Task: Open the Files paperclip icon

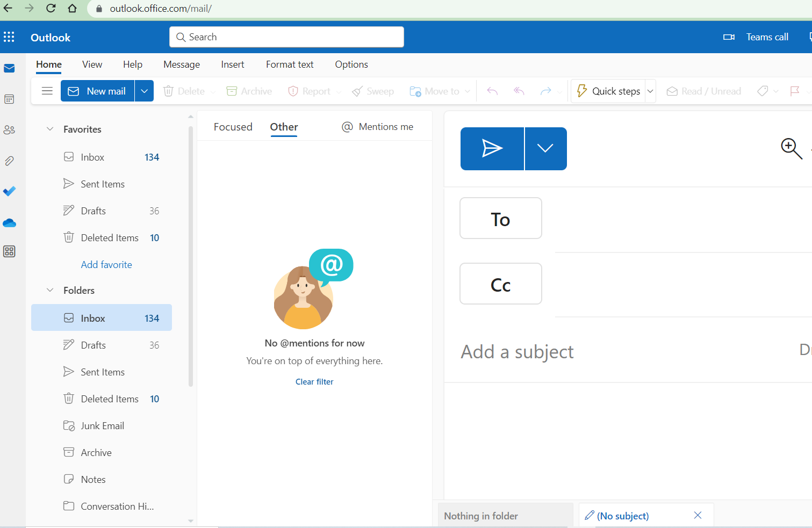Action: pos(9,161)
